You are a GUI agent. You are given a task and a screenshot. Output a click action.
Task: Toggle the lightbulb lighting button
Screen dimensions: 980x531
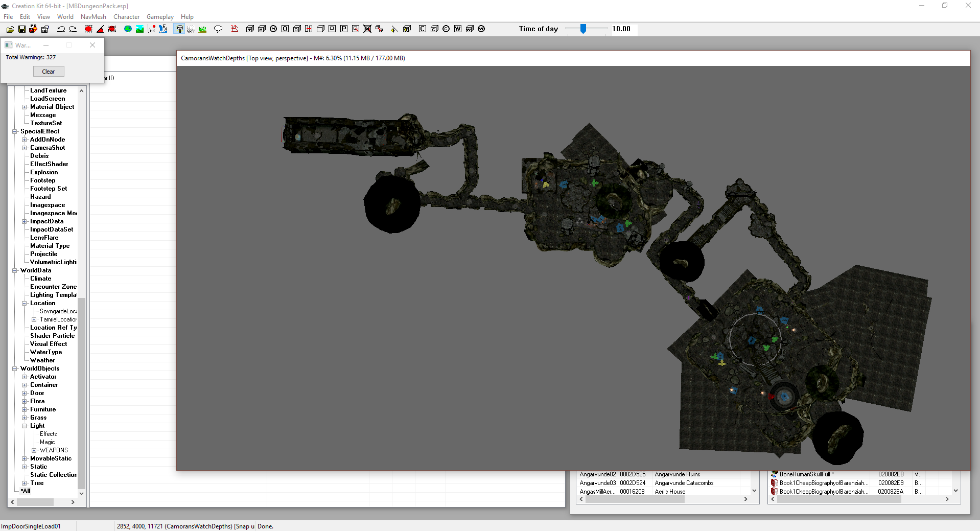[179, 29]
